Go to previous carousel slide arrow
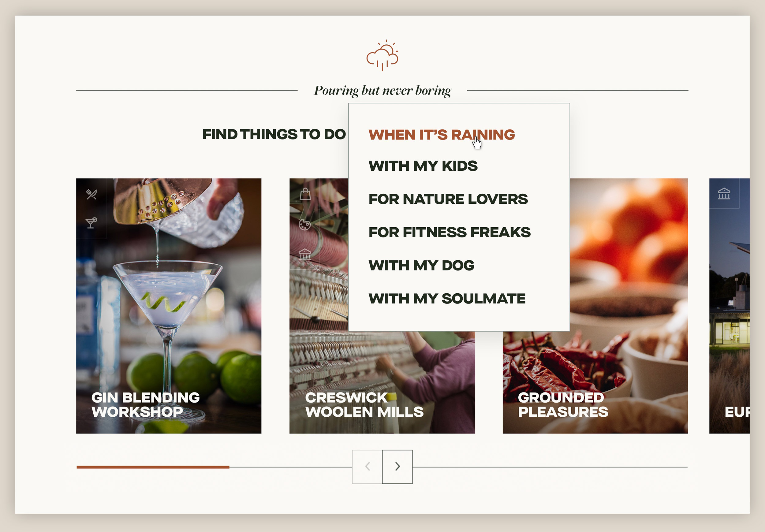This screenshot has width=765, height=532. [367, 467]
